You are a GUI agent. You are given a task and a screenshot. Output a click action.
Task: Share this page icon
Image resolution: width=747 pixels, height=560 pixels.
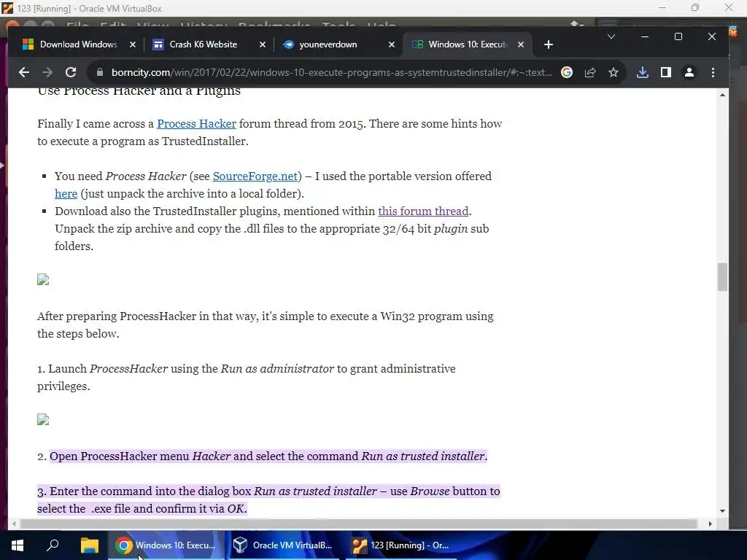click(x=589, y=72)
